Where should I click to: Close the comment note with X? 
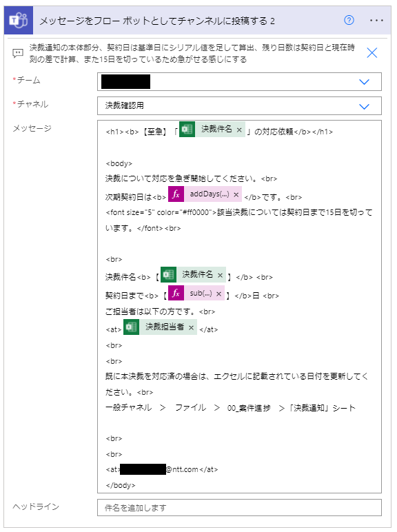372,53
